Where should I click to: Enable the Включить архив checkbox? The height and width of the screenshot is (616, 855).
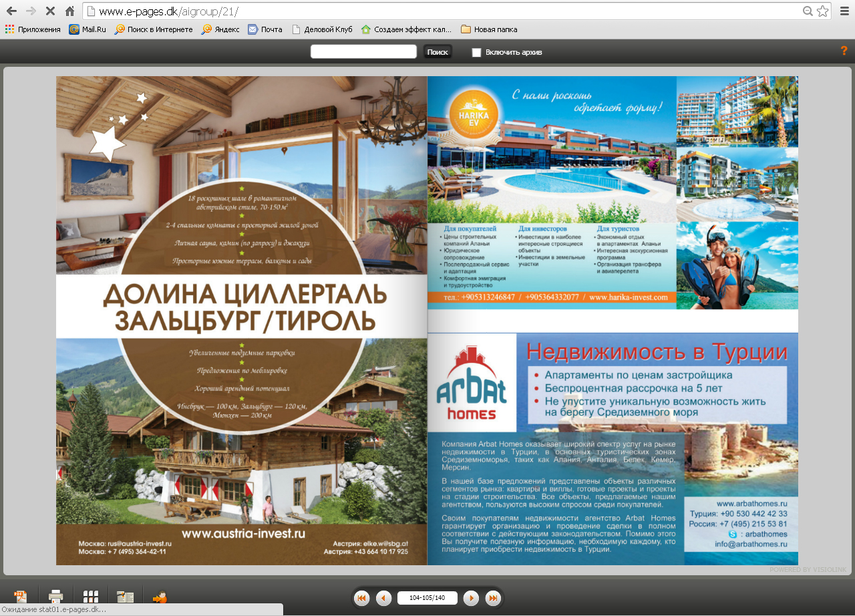(476, 52)
